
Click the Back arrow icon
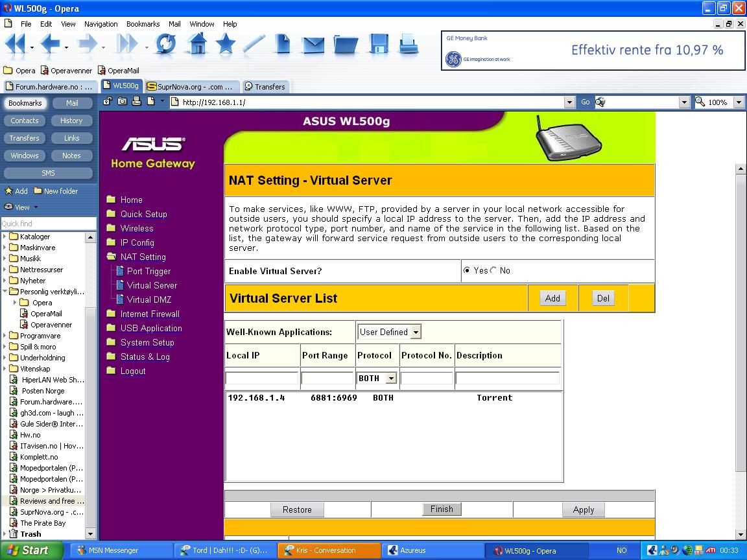point(50,44)
